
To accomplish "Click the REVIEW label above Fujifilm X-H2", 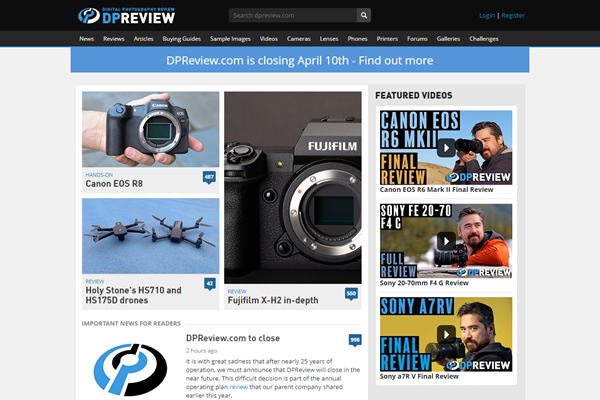I will [237, 291].
